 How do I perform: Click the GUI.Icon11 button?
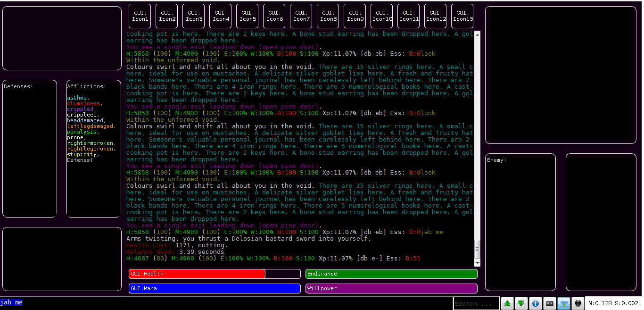tap(409, 16)
